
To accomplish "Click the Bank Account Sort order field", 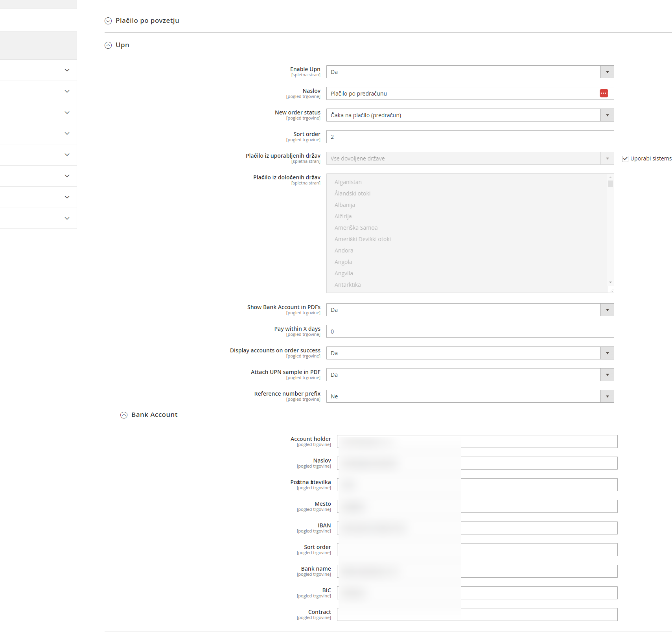I will (477, 550).
